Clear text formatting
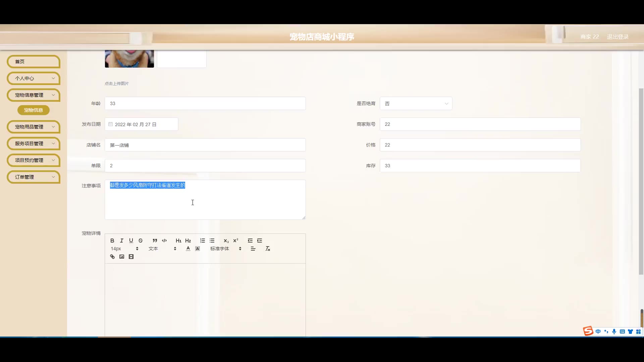The image size is (644, 362). (268, 249)
